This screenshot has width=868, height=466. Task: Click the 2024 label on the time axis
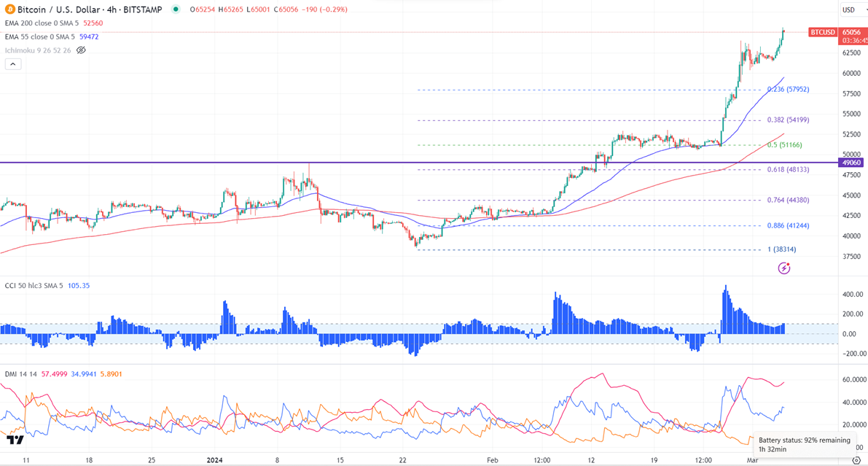click(x=214, y=460)
